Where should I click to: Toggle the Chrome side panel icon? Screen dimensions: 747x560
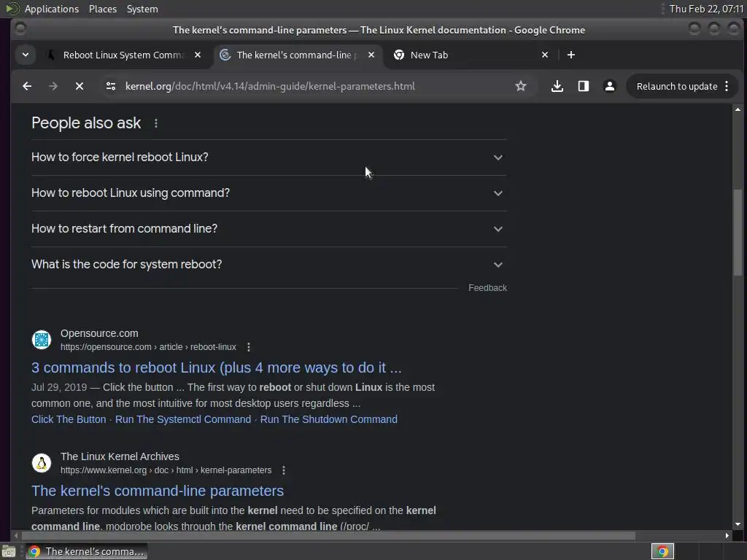tap(583, 86)
